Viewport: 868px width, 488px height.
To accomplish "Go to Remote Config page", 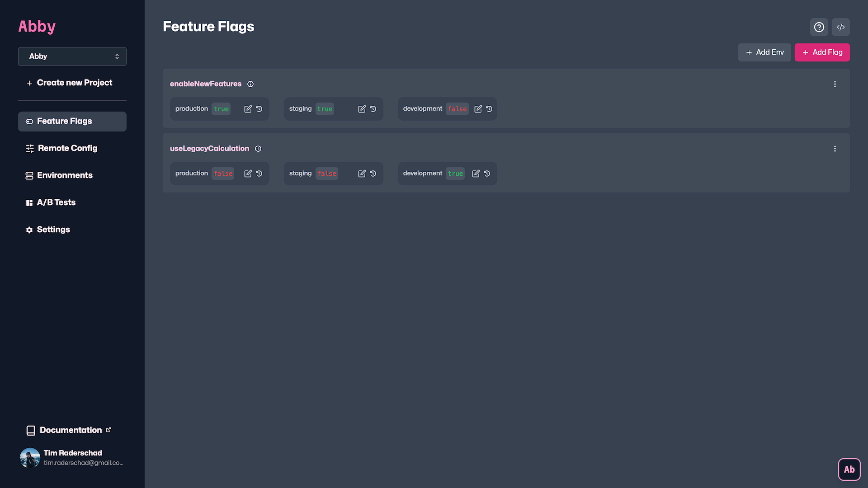I will click(x=72, y=148).
